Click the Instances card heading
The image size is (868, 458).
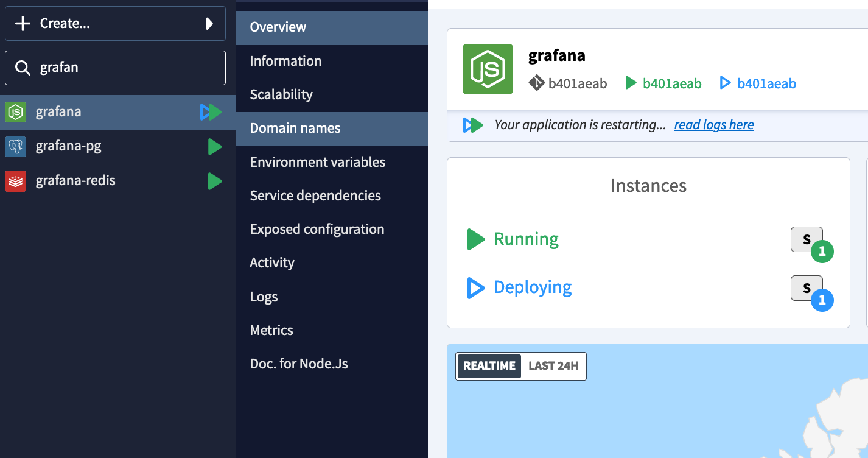[x=648, y=186]
